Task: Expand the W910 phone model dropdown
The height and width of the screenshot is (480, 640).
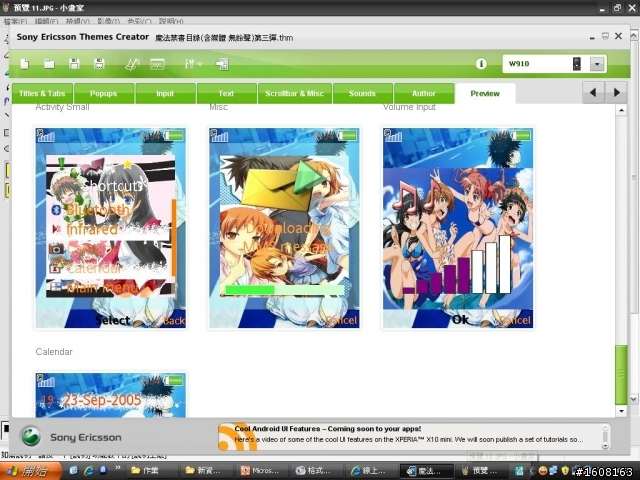Action: 597,64
